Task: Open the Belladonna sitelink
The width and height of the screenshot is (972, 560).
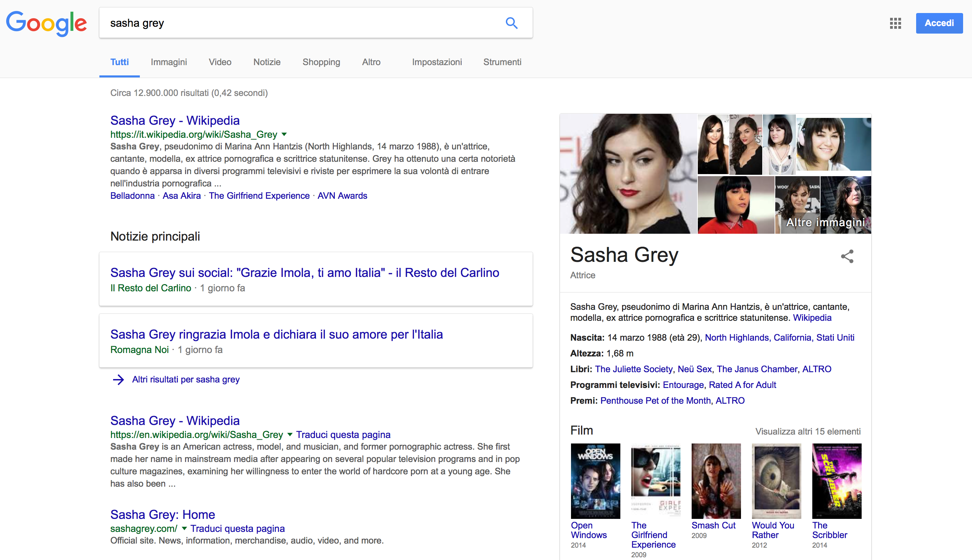Action: [132, 196]
